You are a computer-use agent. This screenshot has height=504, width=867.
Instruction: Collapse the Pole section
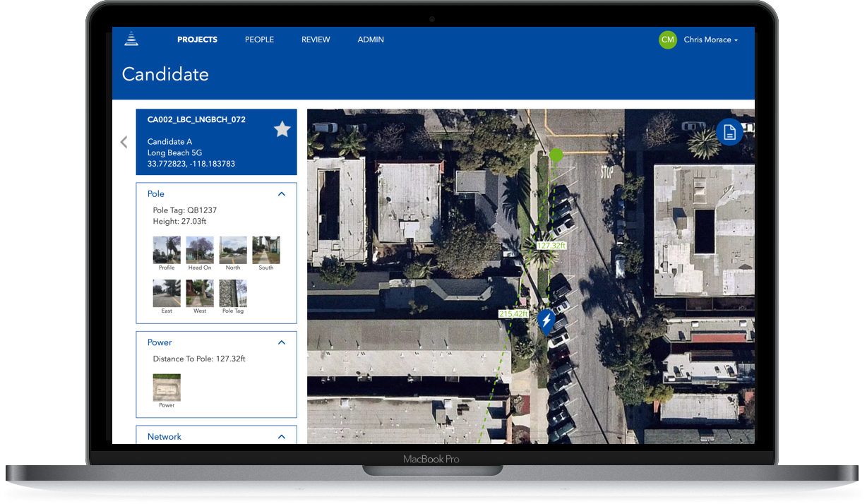click(282, 194)
